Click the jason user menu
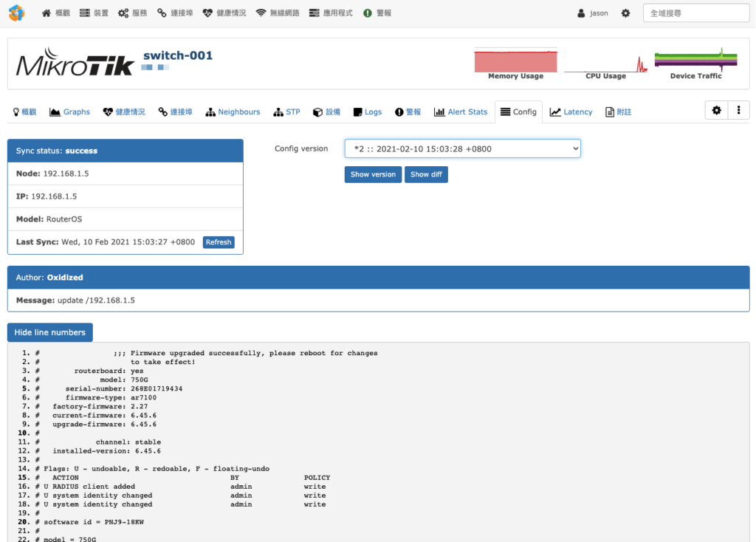This screenshot has height=542, width=756. coord(593,13)
